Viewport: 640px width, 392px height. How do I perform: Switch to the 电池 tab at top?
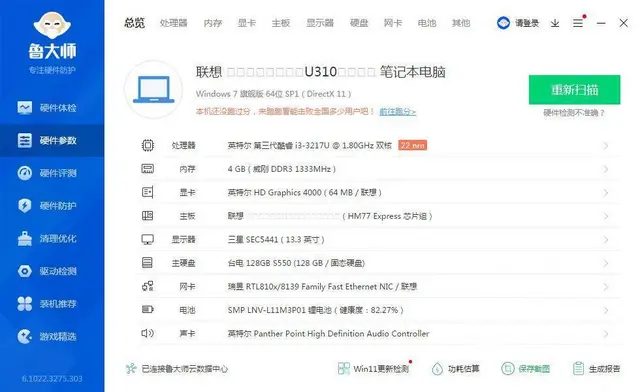tap(427, 23)
